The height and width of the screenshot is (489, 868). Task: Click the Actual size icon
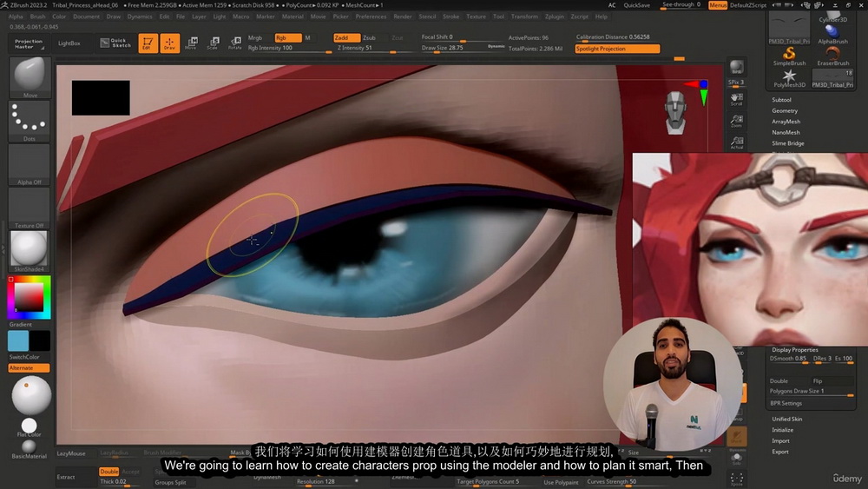tap(736, 142)
